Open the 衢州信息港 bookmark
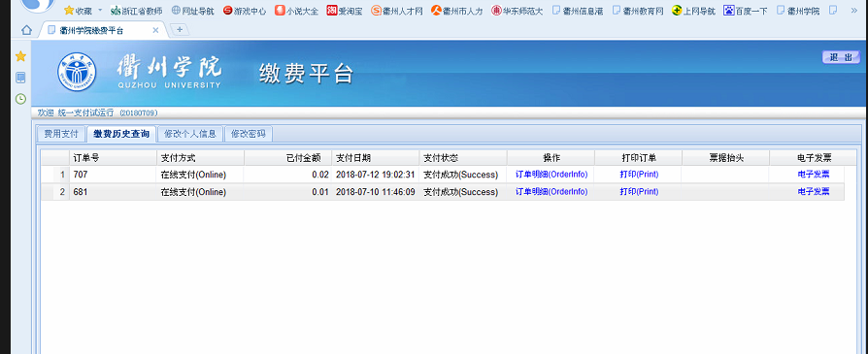868x354 pixels. click(x=578, y=11)
